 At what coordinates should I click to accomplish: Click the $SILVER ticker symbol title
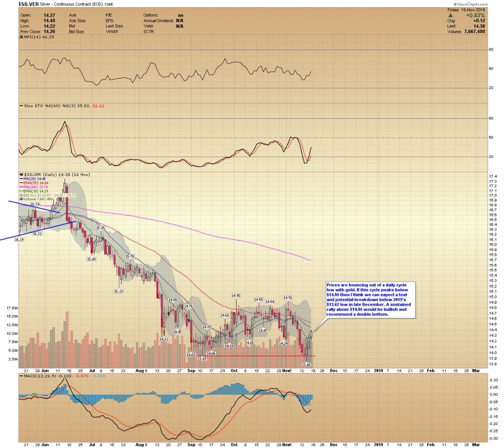tap(29, 4)
